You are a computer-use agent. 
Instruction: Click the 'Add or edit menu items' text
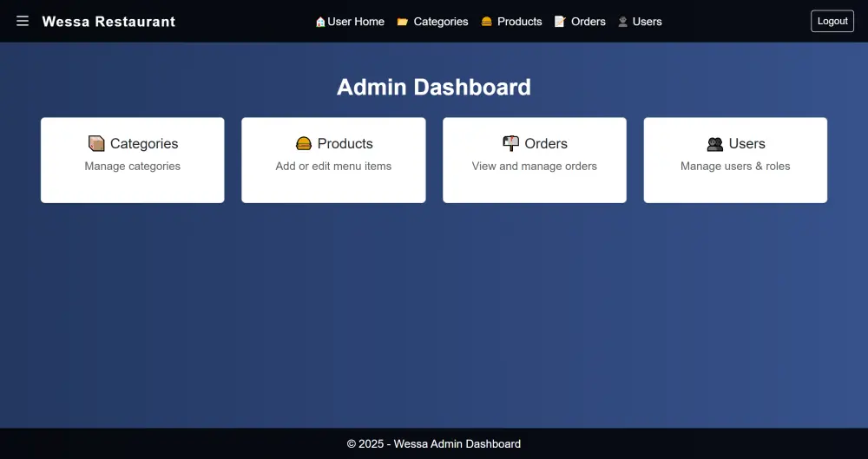click(333, 166)
